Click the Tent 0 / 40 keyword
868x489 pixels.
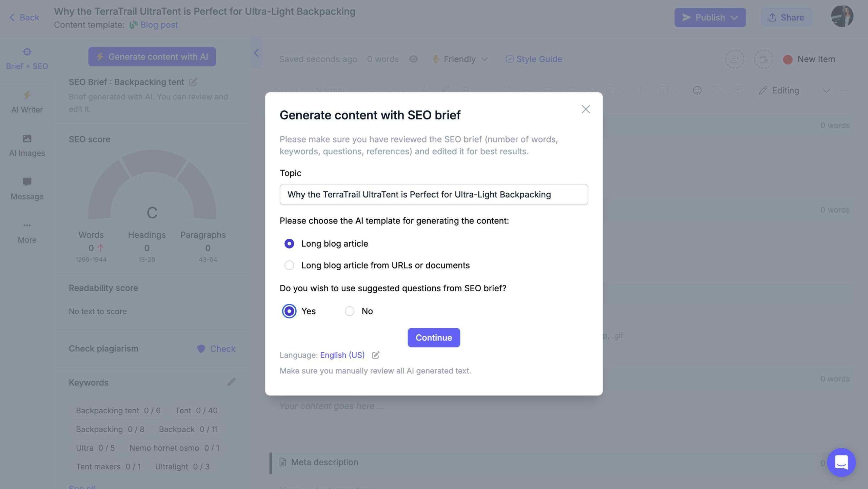point(196,411)
